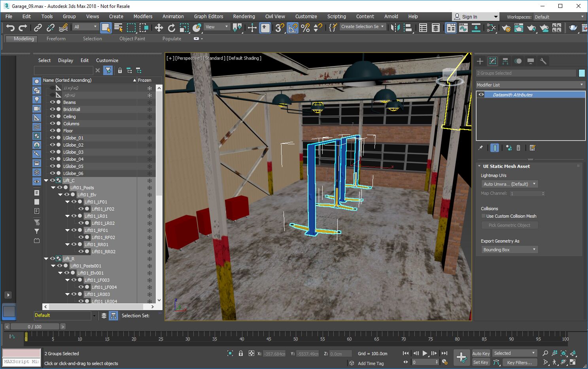Open the Modifier List dropdown
The height and width of the screenshot is (369, 588).
(530, 85)
